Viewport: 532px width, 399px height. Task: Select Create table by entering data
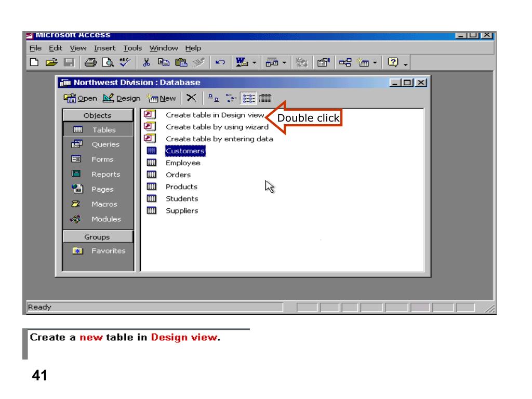coord(219,139)
